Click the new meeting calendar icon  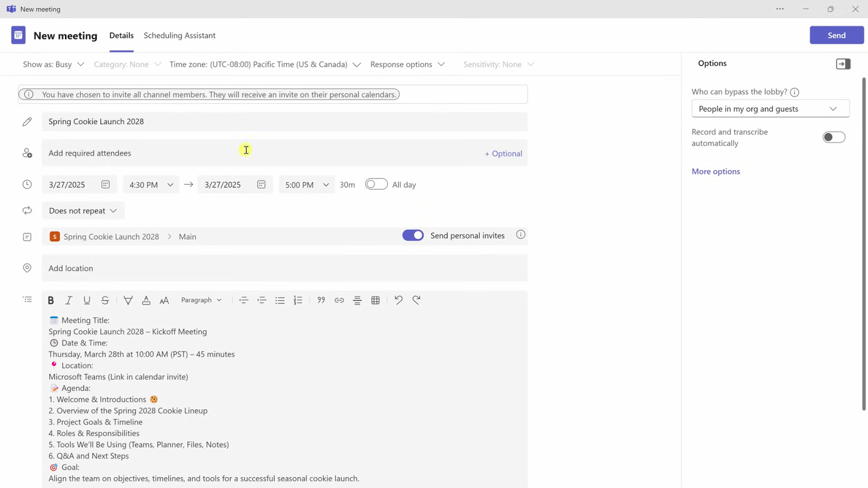18,35
